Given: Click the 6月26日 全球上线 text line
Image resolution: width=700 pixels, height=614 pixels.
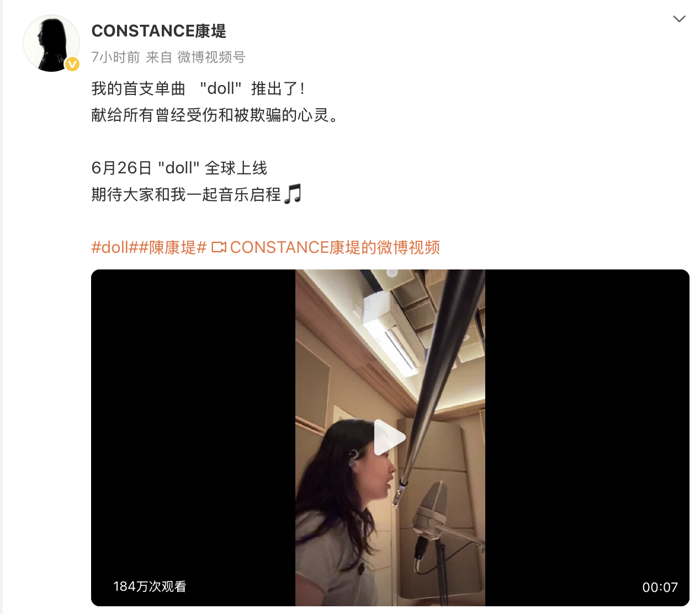Looking at the screenshot, I should 179,168.
